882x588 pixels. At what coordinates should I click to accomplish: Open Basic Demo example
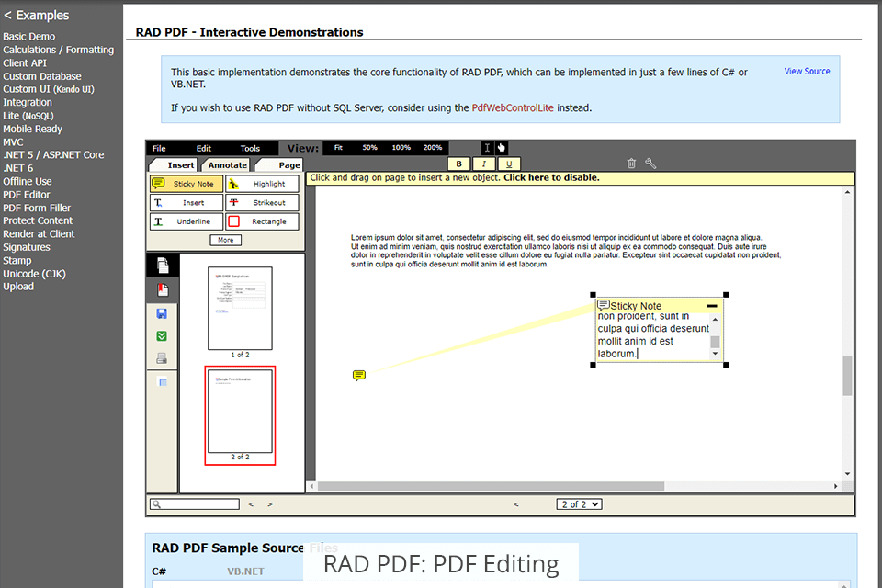(29, 37)
